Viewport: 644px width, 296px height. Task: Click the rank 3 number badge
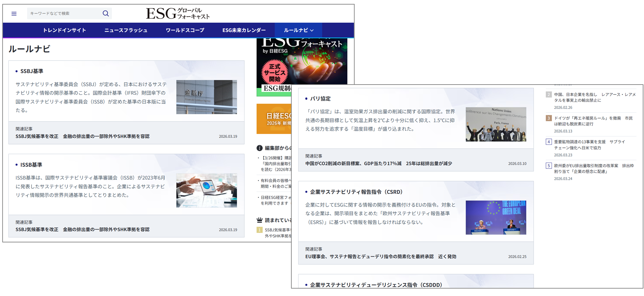pyautogui.click(x=549, y=118)
